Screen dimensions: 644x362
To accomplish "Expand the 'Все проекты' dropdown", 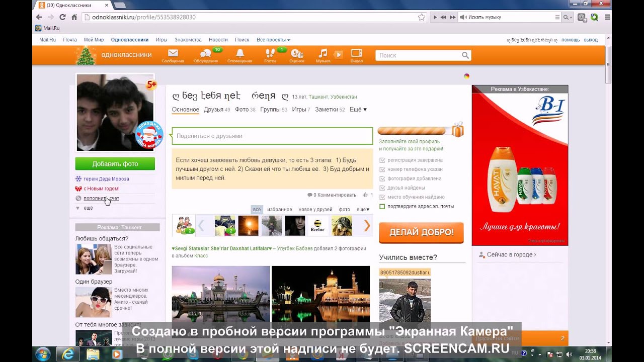I will 273,40.
